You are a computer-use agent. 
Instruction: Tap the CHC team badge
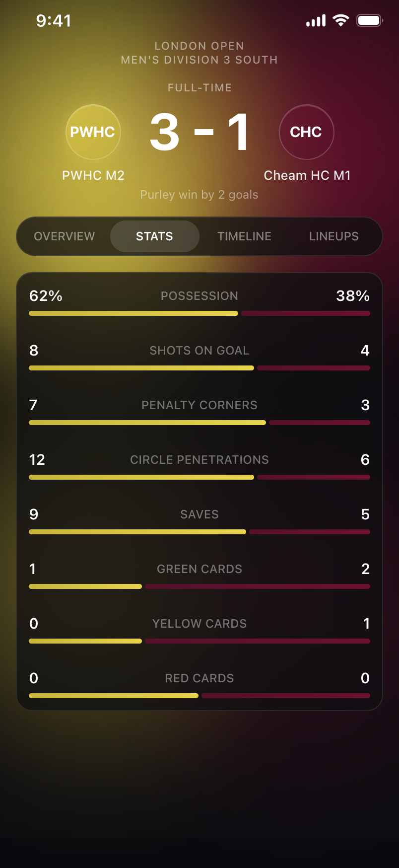pos(306,132)
